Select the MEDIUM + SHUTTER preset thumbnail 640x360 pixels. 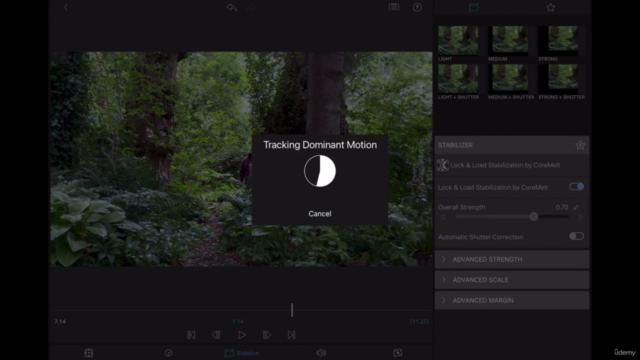coord(510,78)
